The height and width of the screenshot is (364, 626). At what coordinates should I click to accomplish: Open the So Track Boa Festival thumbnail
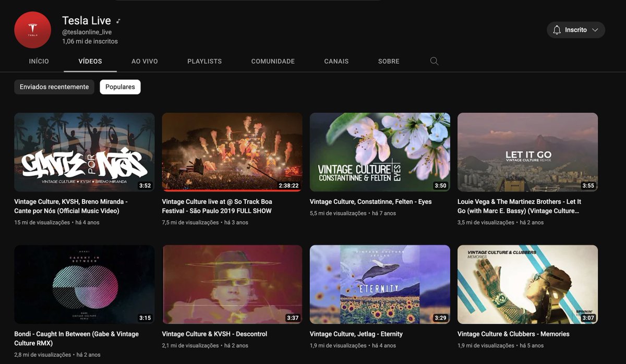coord(232,152)
